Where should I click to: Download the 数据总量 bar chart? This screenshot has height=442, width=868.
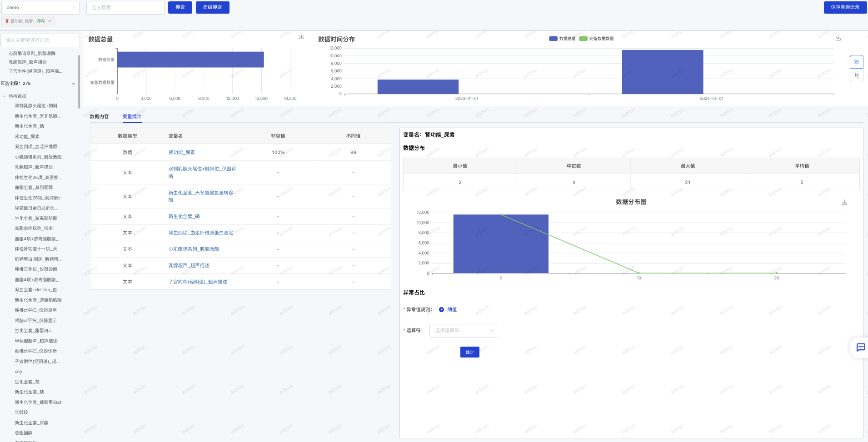[301, 37]
